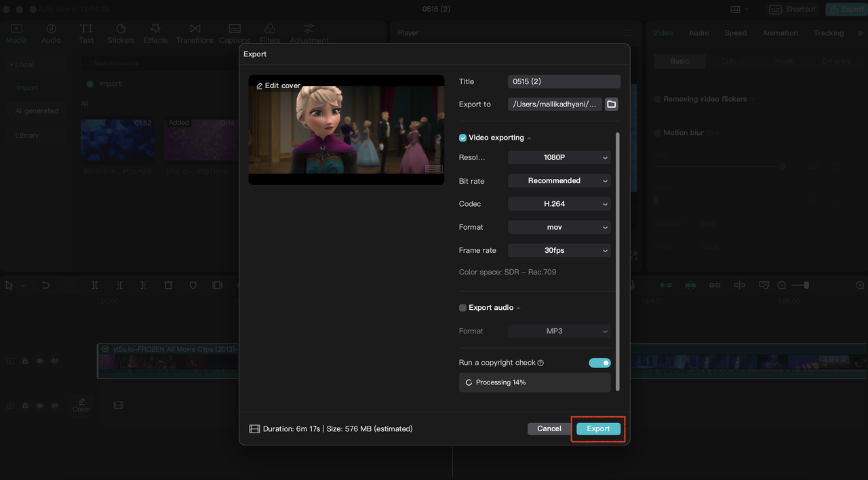The image size is (868, 480).
Task: Turn off Run a copyright check switch
Action: pos(599,363)
